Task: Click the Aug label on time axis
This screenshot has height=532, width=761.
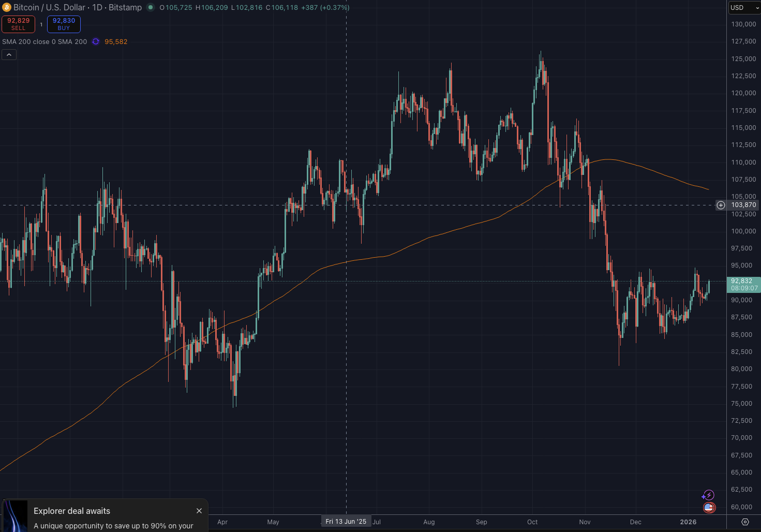Action: tap(429, 522)
